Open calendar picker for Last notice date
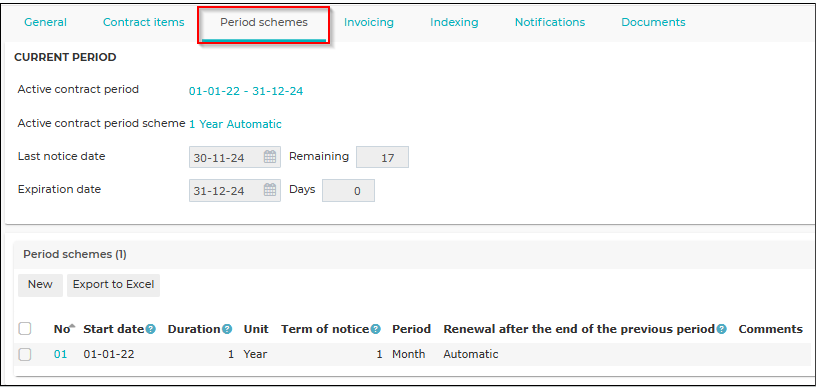The height and width of the screenshot is (388, 816). pos(270,157)
